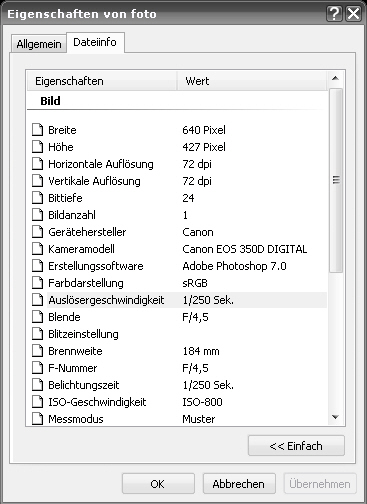Screen dimensions: 367x504
Task: Click the page icon beside Blende
Action: pyautogui.click(x=38, y=317)
